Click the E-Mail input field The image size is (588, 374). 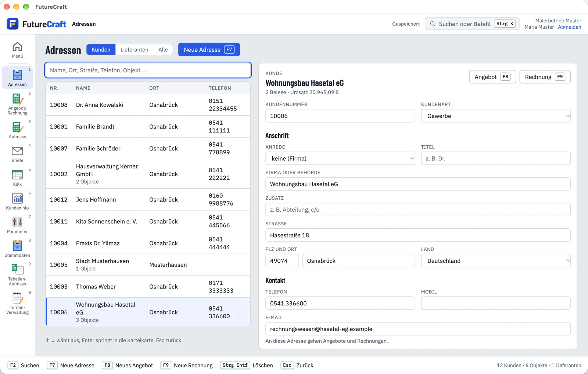point(418,329)
